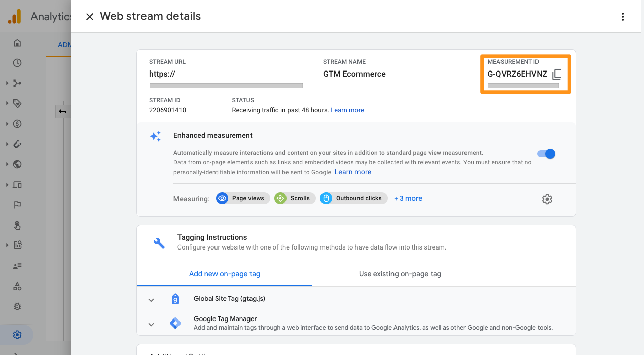Expand the Global Site Tag (gtag.js) row

151,300
